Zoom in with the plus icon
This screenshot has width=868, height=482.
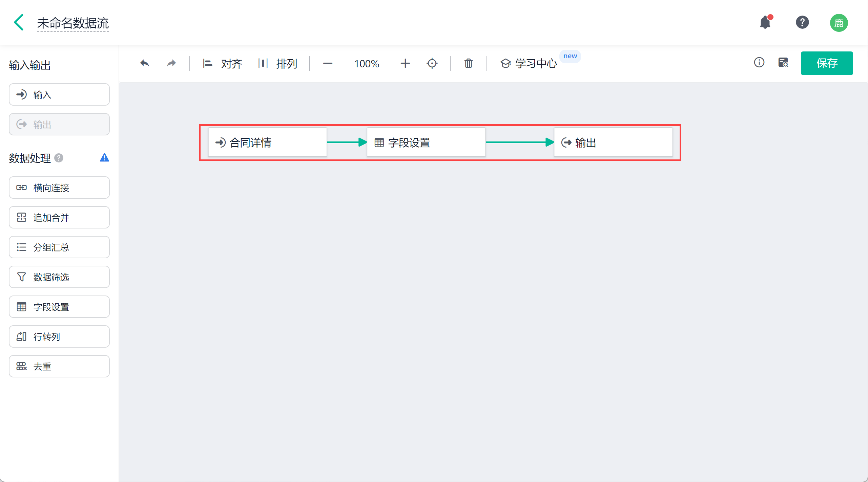tap(405, 63)
